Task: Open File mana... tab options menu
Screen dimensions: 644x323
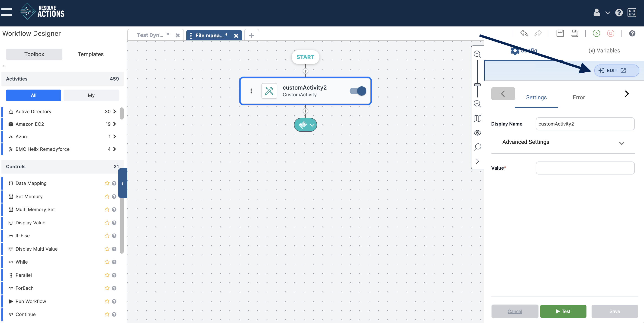Action: click(191, 36)
